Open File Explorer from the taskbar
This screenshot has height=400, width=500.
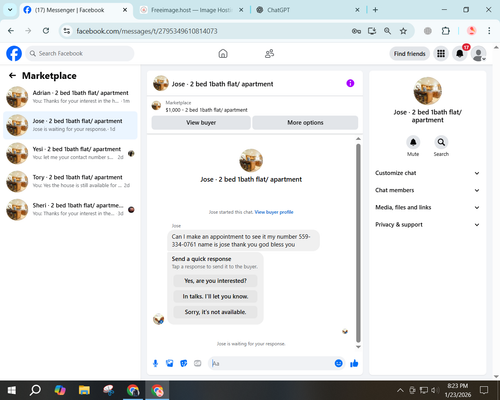84,390
